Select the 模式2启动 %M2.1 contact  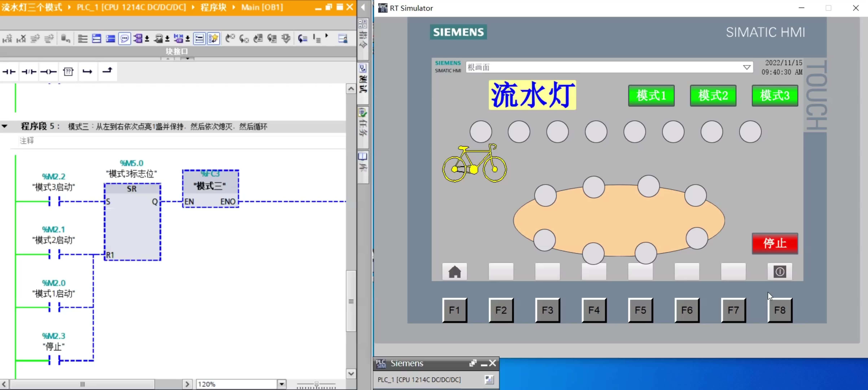pos(54,254)
